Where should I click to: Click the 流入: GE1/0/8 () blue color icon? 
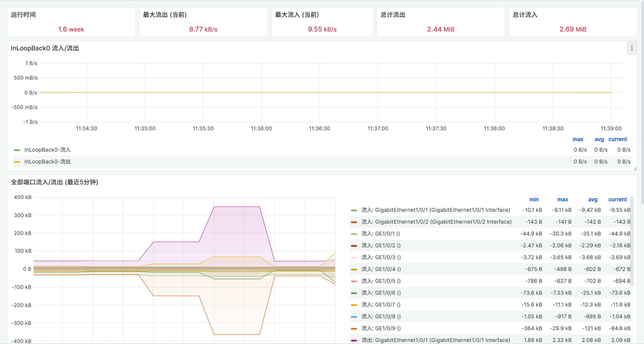point(354,317)
